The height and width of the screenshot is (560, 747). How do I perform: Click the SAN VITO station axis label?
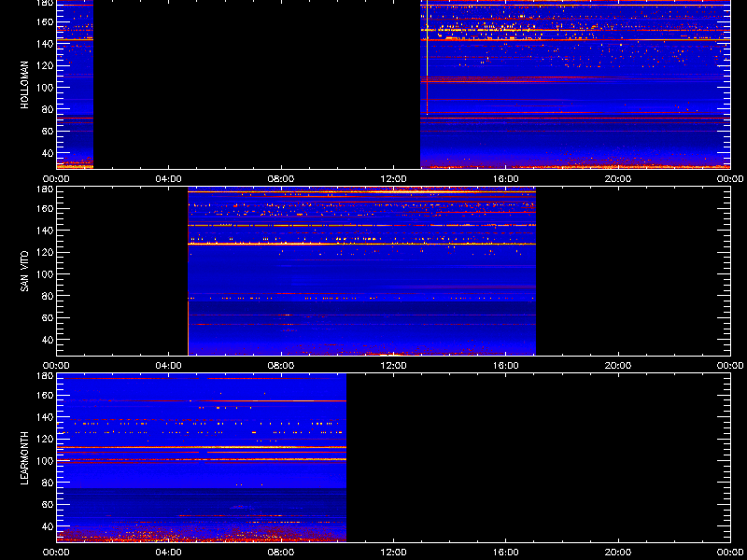(25, 272)
